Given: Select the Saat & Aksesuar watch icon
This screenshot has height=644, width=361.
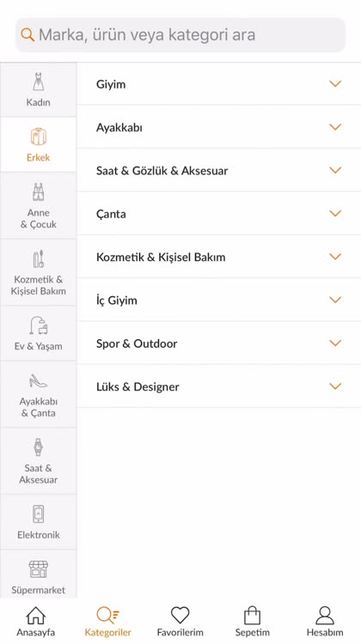Looking at the screenshot, I should [38, 447].
